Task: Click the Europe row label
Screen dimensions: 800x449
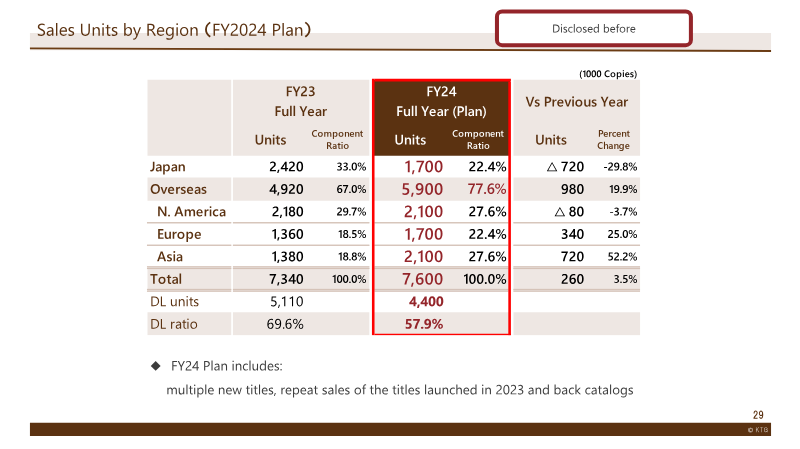Action: [x=179, y=234]
